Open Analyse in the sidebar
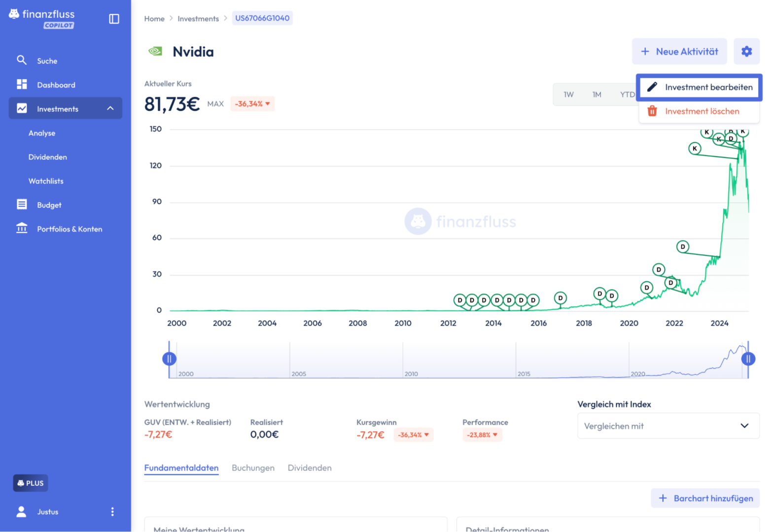Viewport: 773px width, 532px height. (42, 133)
